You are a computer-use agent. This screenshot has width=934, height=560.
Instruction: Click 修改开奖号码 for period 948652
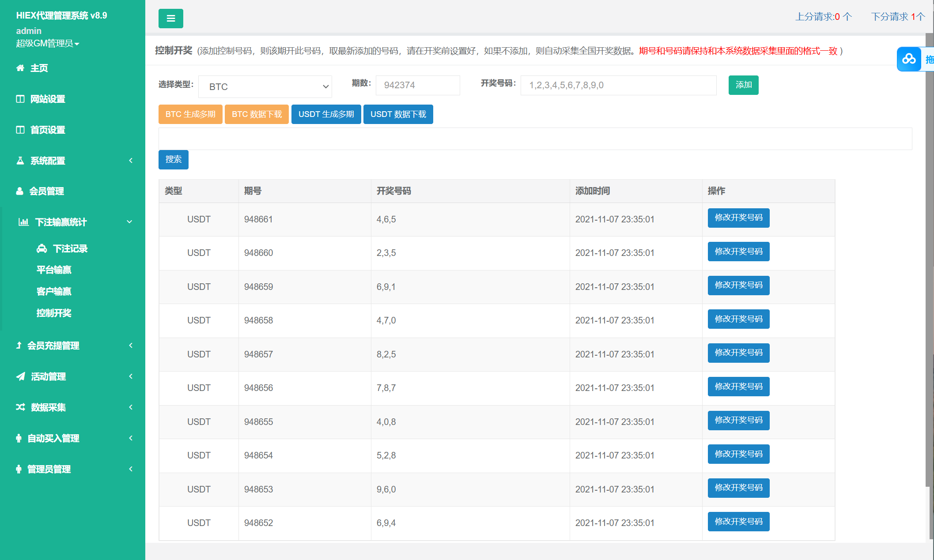point(738,522)
